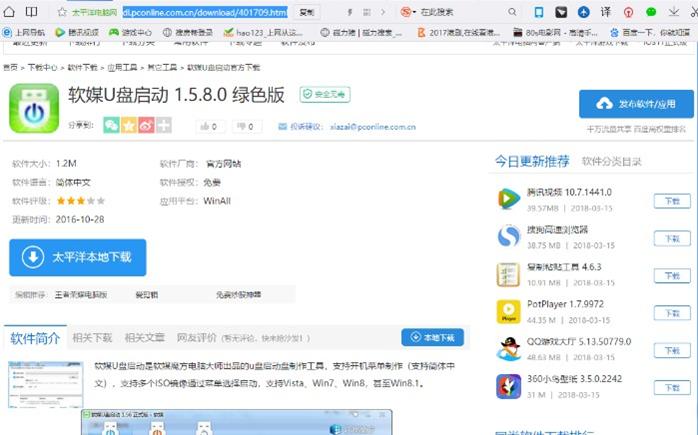Click the 腾讯视频 10.7.1441.0 app icon
This screenshot has width=698, height=435.
click(x=508, y=199)
